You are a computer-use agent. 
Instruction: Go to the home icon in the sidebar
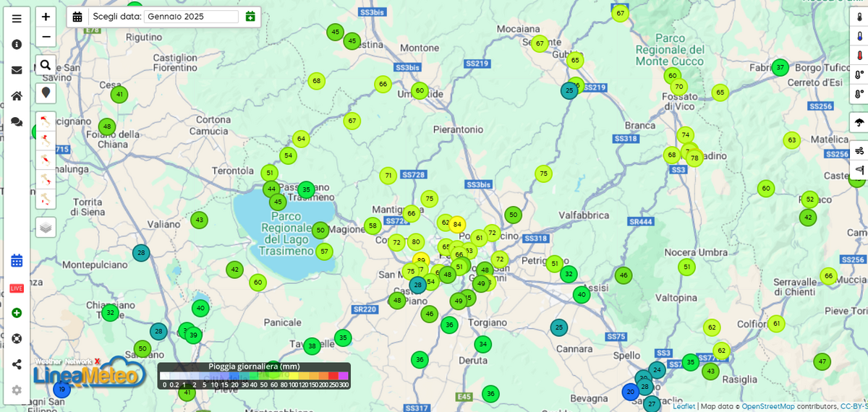pyautogui.click(x=17, y=96)
